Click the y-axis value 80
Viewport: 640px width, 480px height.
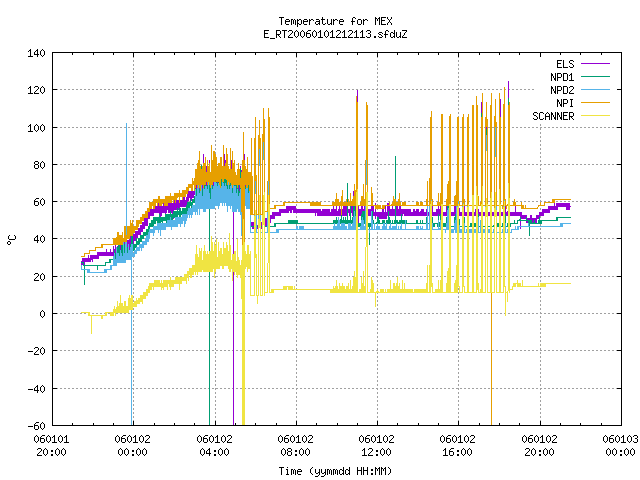(x=39, y=165)
